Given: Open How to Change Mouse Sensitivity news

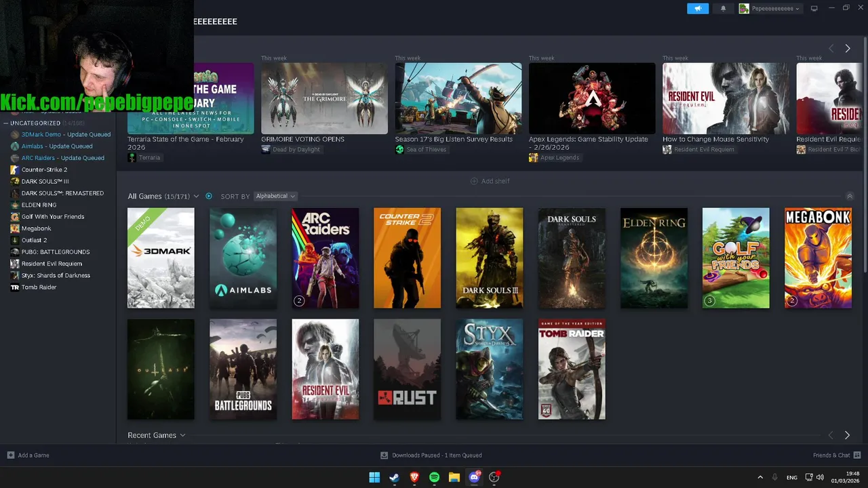Looking at the screenshot, I should 726,103.
